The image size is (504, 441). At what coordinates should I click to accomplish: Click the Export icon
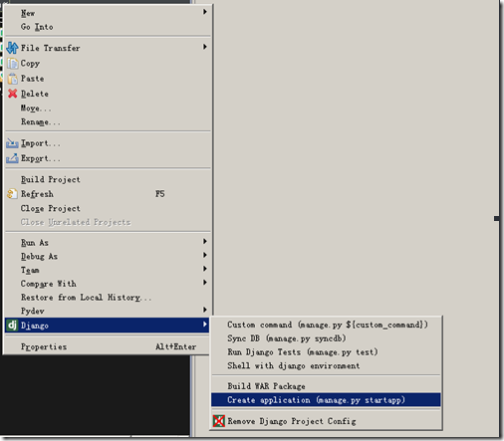[12, 158]
